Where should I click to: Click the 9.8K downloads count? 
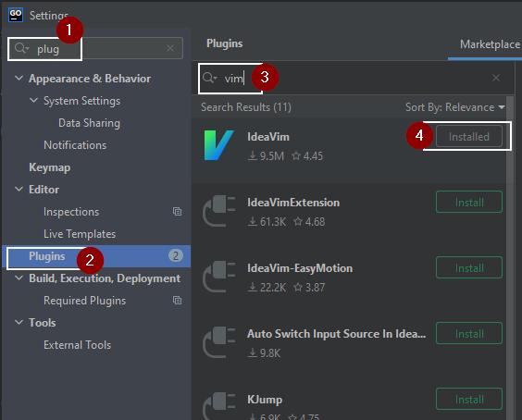[x=265, y=352]
